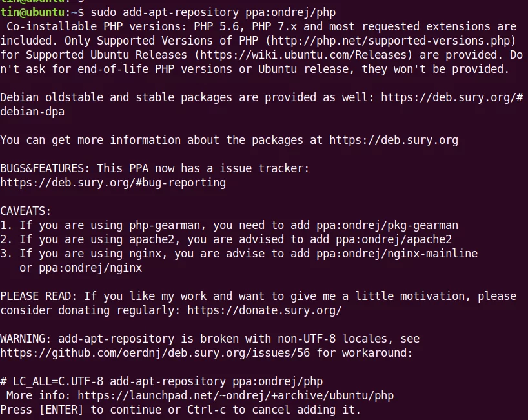The width and height of the screenshot is (528, 420).
Task: Click the github.com oerdnj issues/56 link
Action: pos(155,353)
